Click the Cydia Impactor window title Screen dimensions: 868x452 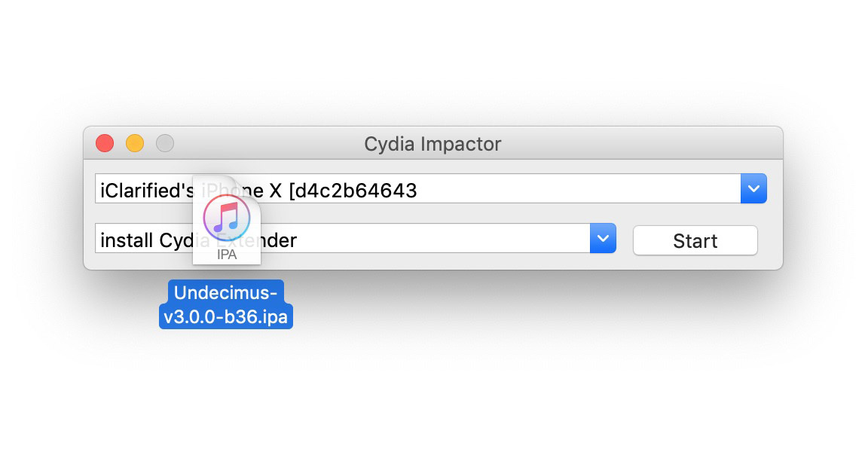(432, 143)
